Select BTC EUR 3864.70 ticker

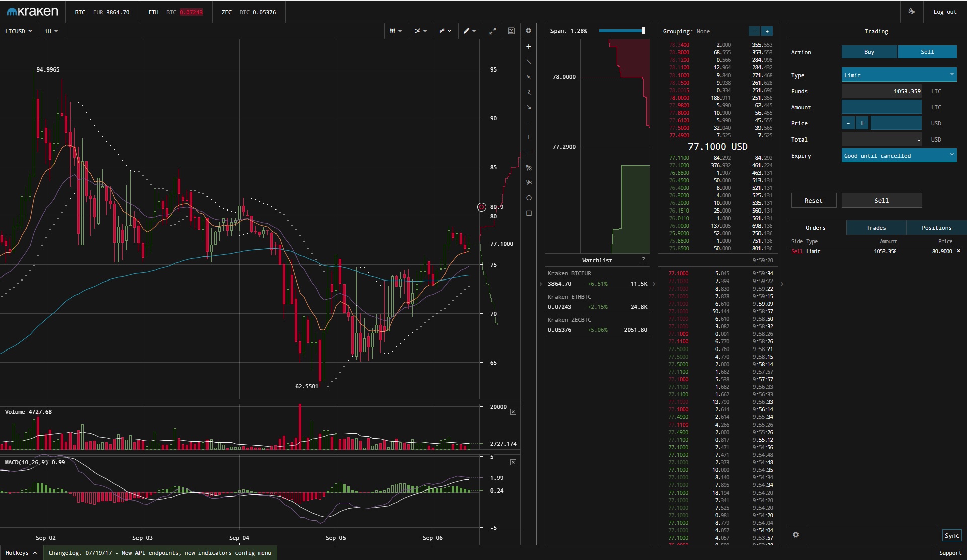pyautogui.click(x=102, y=12)
